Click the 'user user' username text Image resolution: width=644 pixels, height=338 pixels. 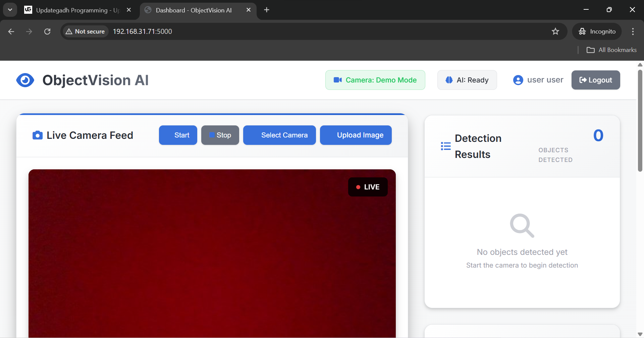point(545,80)
